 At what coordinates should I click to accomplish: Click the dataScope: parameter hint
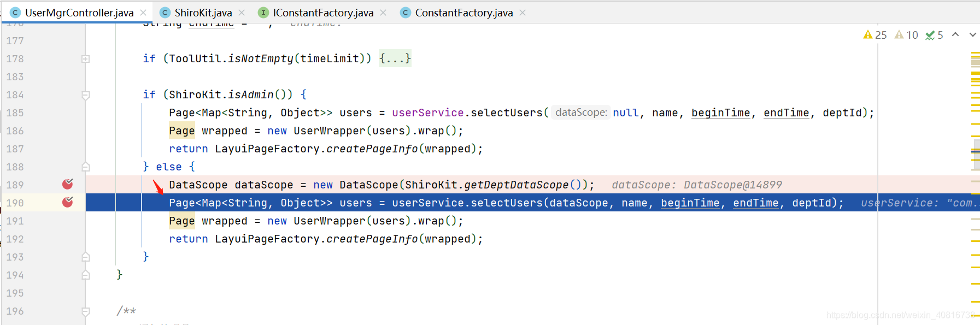point(580,113)
